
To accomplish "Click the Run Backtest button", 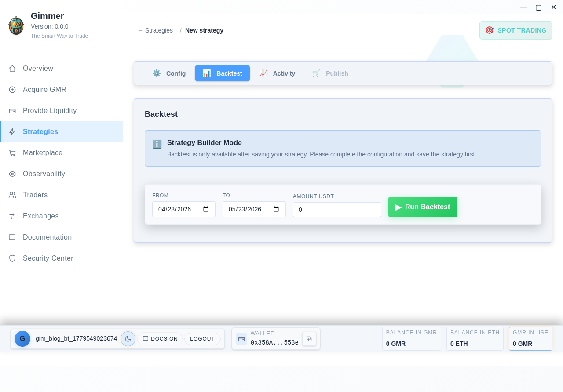I will pyautogui.click(x=423, y=207).
